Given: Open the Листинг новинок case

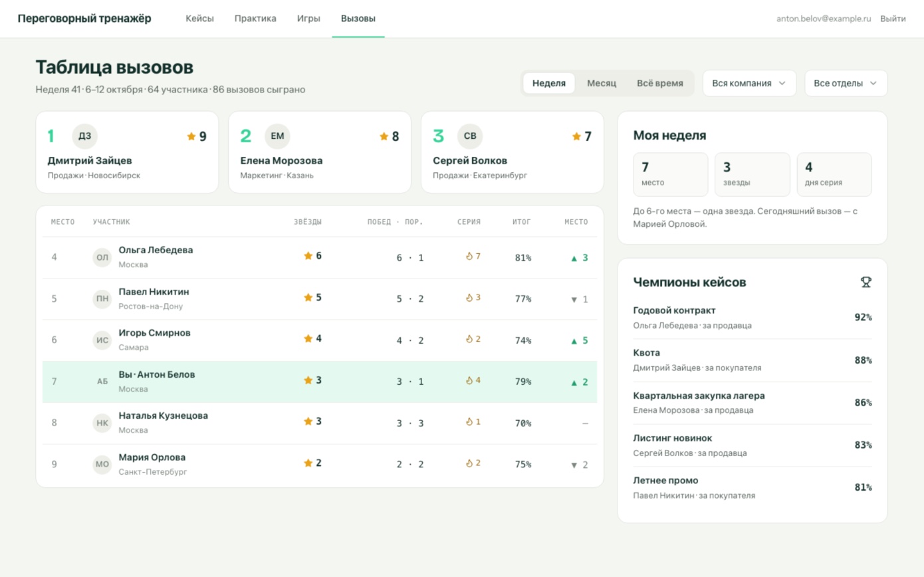Looking at the screenshot, I should click(752, 445).
